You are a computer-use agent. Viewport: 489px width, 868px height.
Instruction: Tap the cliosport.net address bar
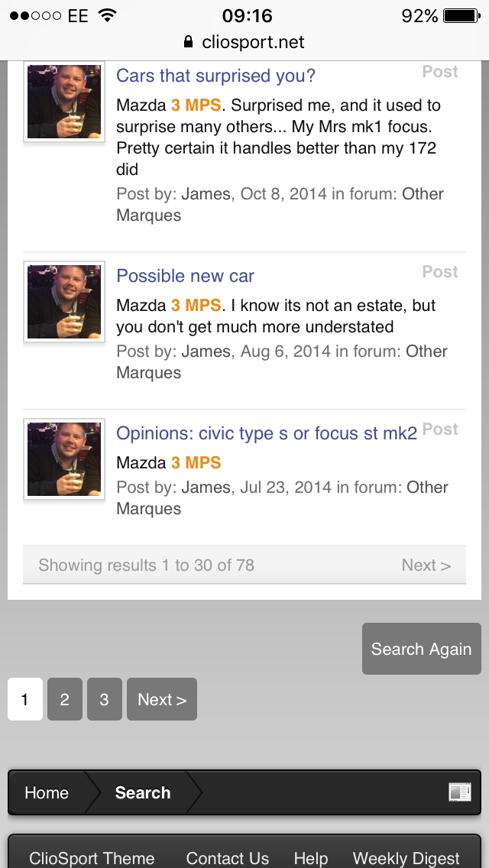click(x=244, y=43)
